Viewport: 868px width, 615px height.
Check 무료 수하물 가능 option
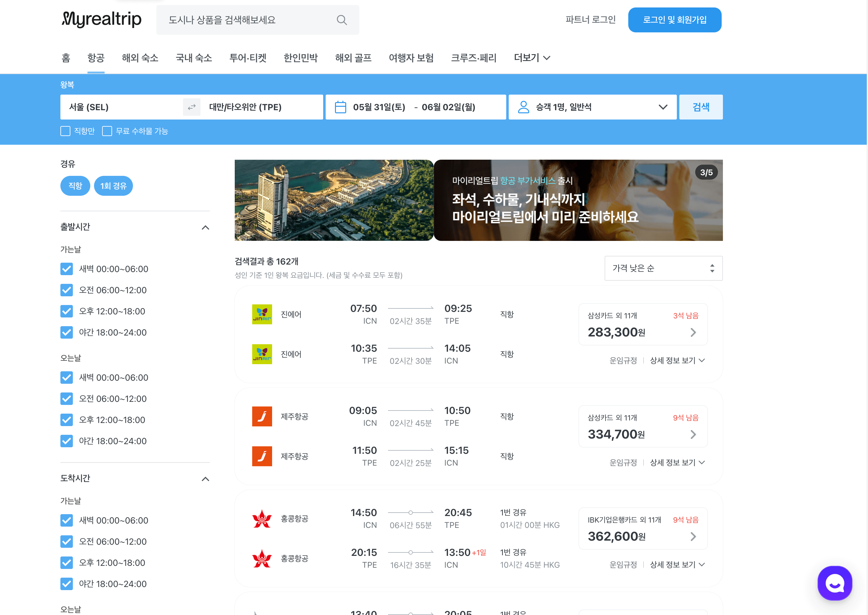tap(107, 131)
